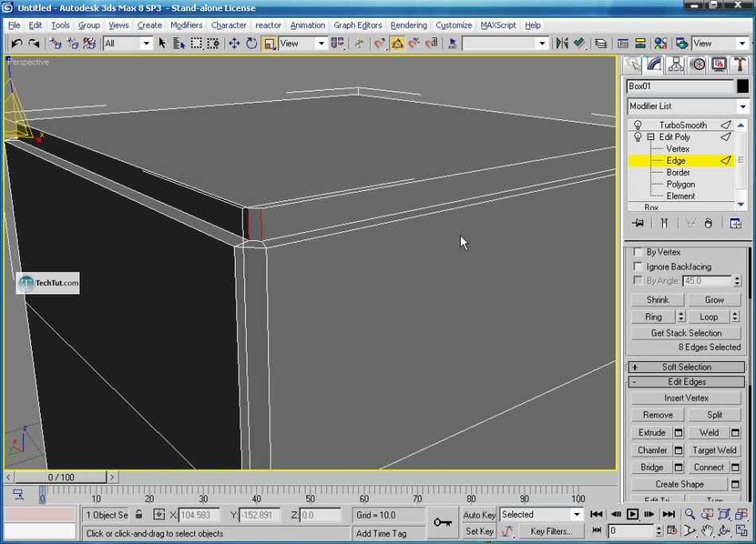This screenshot has height=544, width=756.
Task: Click the Insert Vertex button
Action: (x=686, y=398)
